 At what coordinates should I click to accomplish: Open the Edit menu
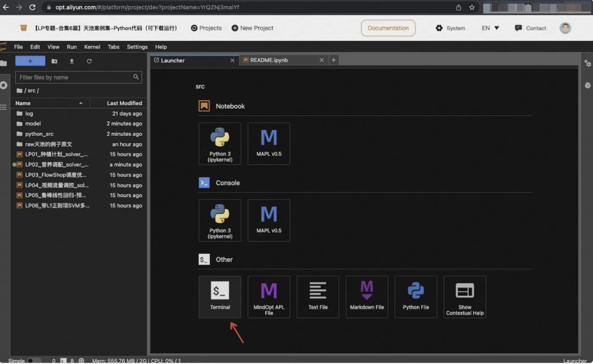click(35, 47)
